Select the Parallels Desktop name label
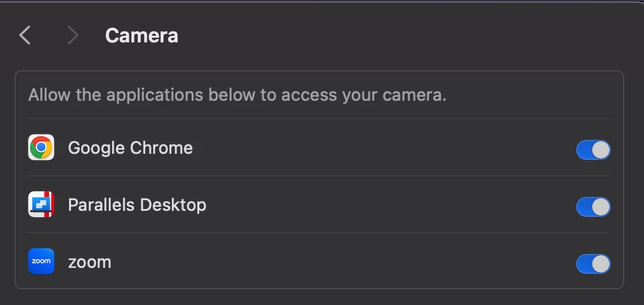The height and width of the screenshot is (305, 644). [137, 205]
